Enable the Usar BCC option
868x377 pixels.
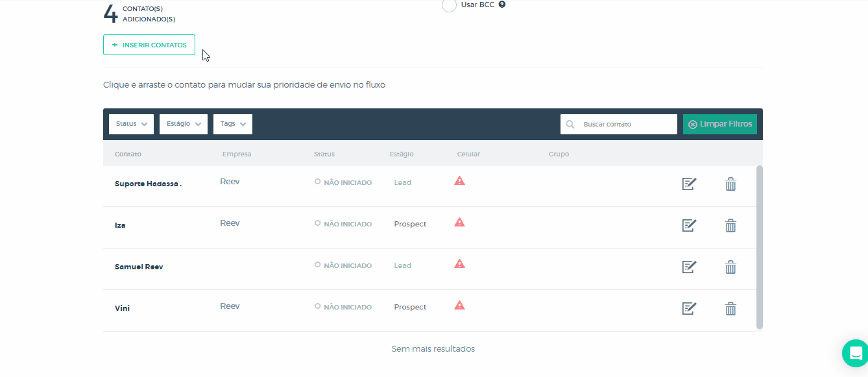click(449, 5)
